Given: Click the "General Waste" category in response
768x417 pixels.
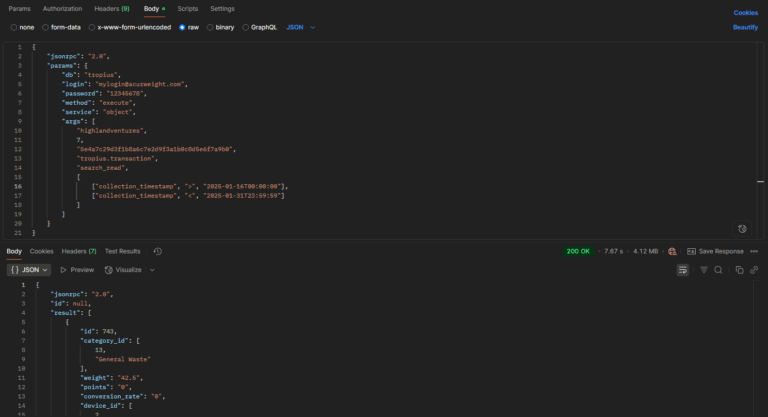Looking at the screenshot, I should click(x=123, y=360).
